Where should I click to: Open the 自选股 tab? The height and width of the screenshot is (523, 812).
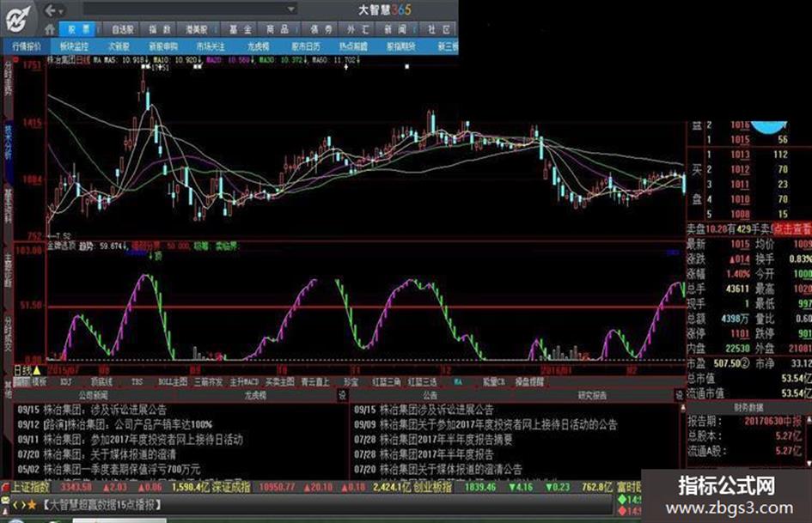(x=123, y=29)
